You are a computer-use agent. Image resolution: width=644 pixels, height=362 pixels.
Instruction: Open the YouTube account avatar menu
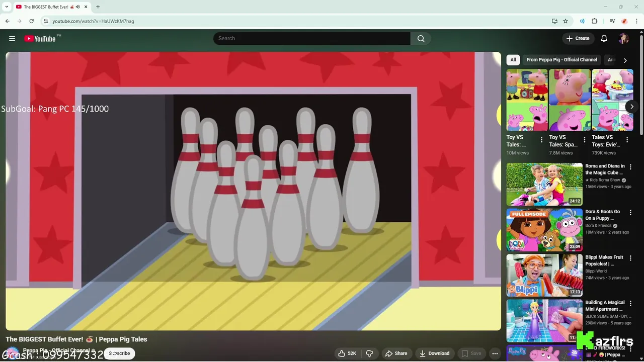623,39
